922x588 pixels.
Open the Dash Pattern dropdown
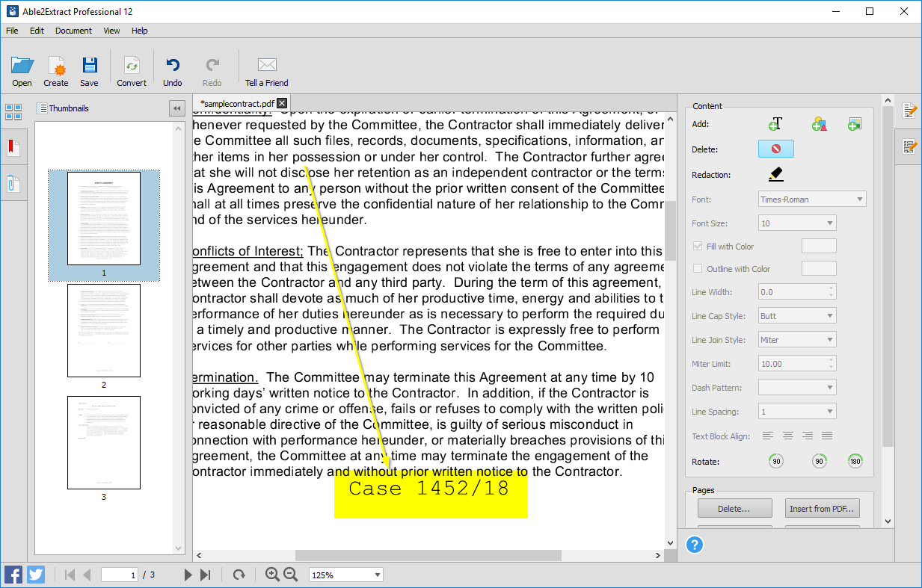[797, 387]
